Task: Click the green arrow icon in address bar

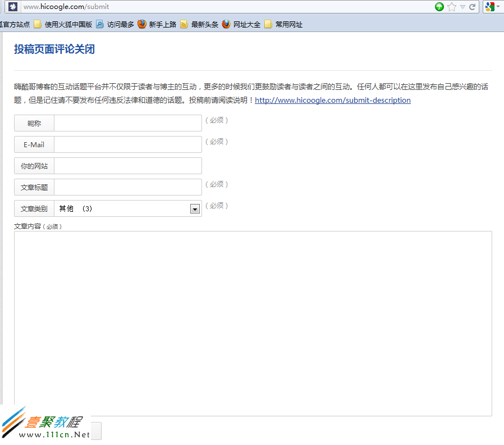Action: [439, 7]
